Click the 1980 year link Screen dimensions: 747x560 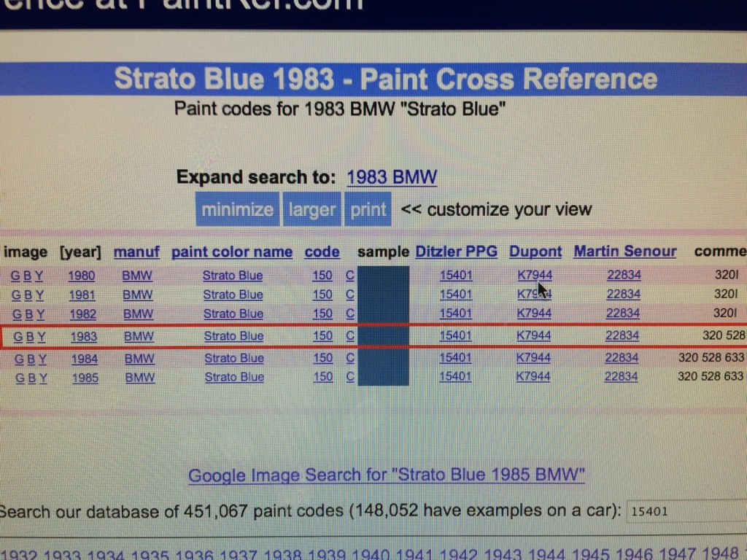82,276
